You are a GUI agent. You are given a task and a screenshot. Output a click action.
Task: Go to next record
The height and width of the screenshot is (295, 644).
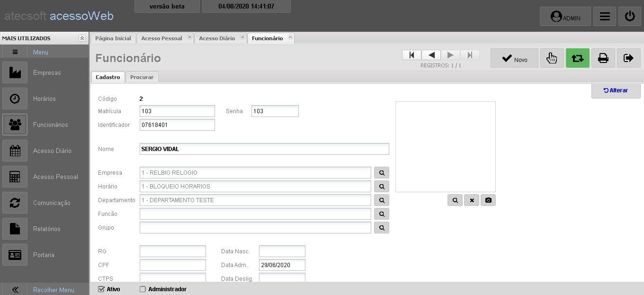pyautogui.click(x=450, y=55)
